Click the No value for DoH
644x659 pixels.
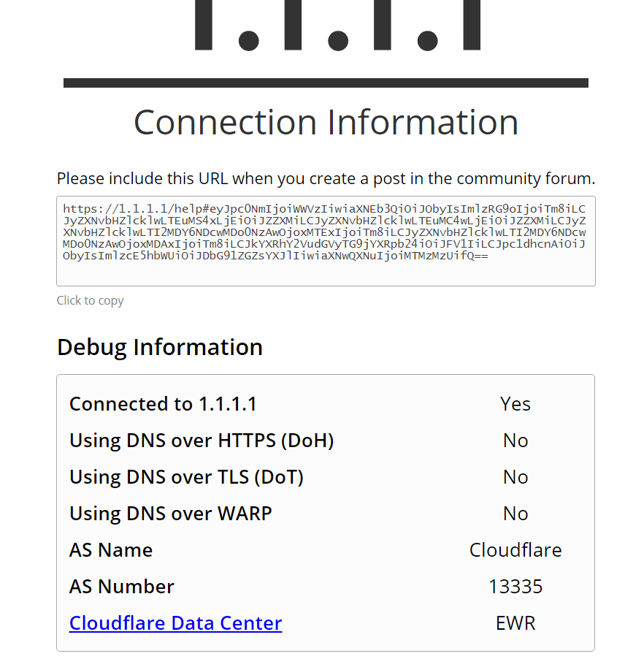click(x=515, y=441)
